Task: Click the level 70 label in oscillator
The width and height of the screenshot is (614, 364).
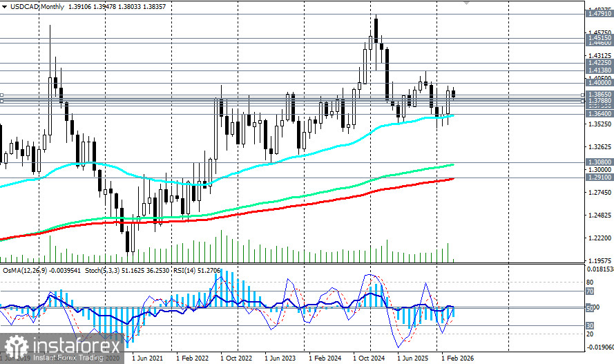Action: click(590, 291)
